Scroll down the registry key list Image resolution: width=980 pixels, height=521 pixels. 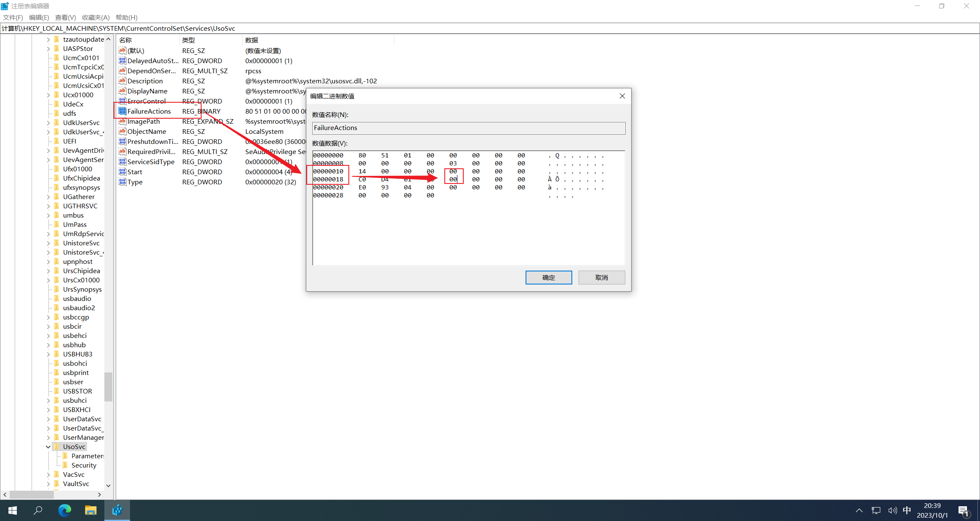(x=108, y=485)
